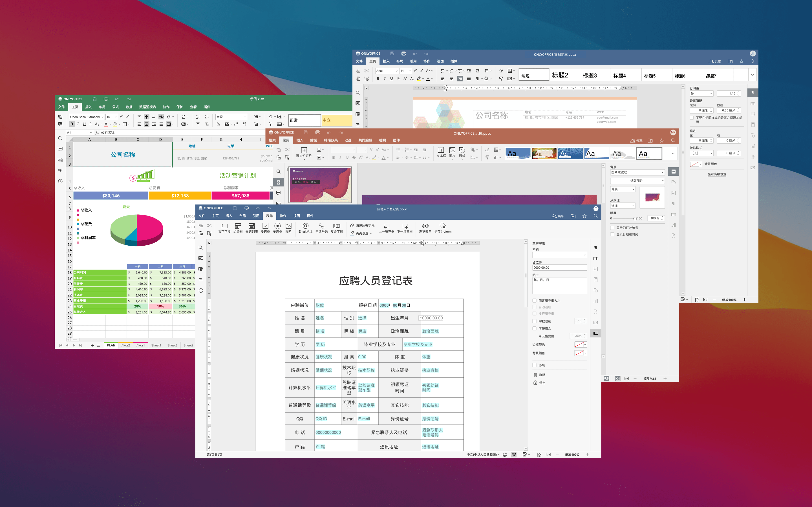Expand the 密钥 key dropdown
This screenshot has height=507, width=812.
tap(584, 255)
